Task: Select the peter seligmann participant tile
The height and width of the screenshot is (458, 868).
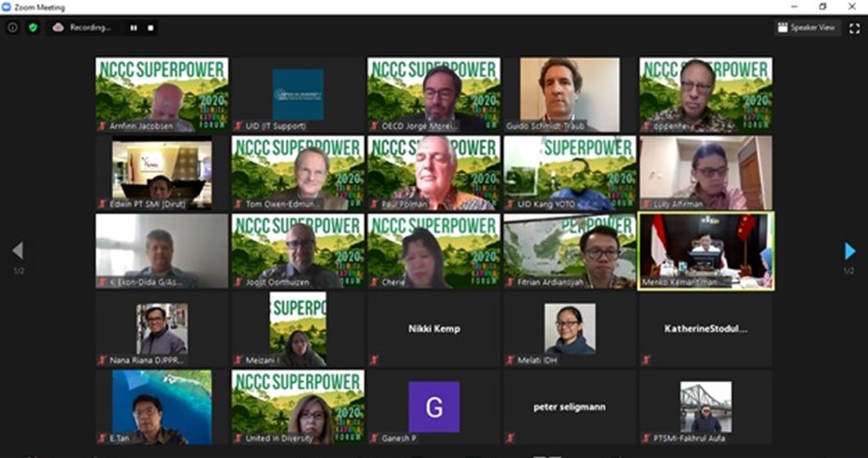Action: tap(570, 407)
